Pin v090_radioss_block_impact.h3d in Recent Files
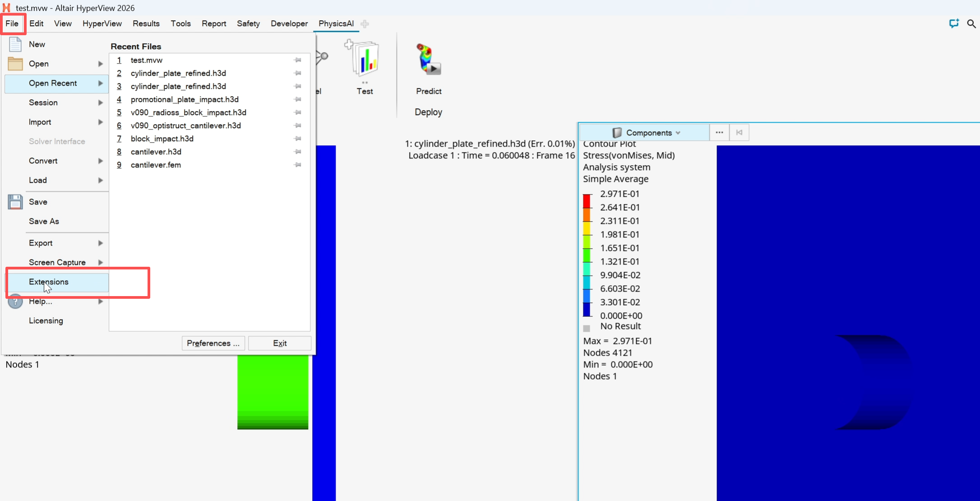This screenshot has width=980, height=501. [298, 112]
